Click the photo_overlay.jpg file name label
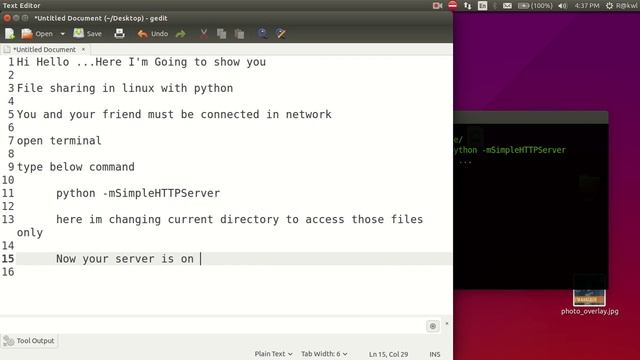 click(589, 311)
